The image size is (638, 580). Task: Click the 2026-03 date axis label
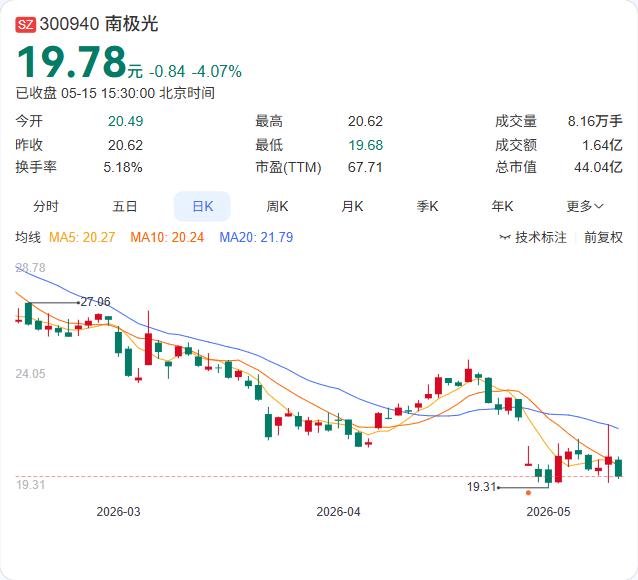click(x=118, y=512)
